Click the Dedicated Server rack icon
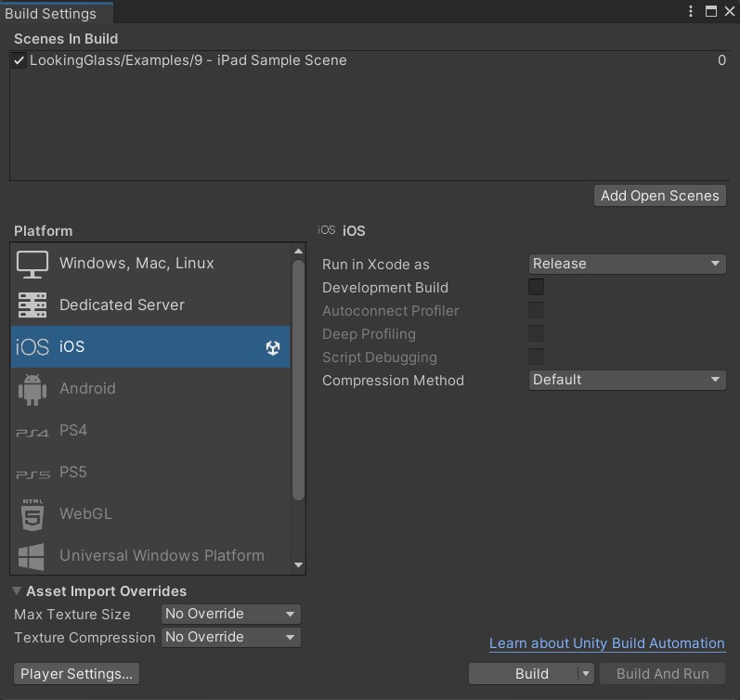740x700 pixels. 32,305
